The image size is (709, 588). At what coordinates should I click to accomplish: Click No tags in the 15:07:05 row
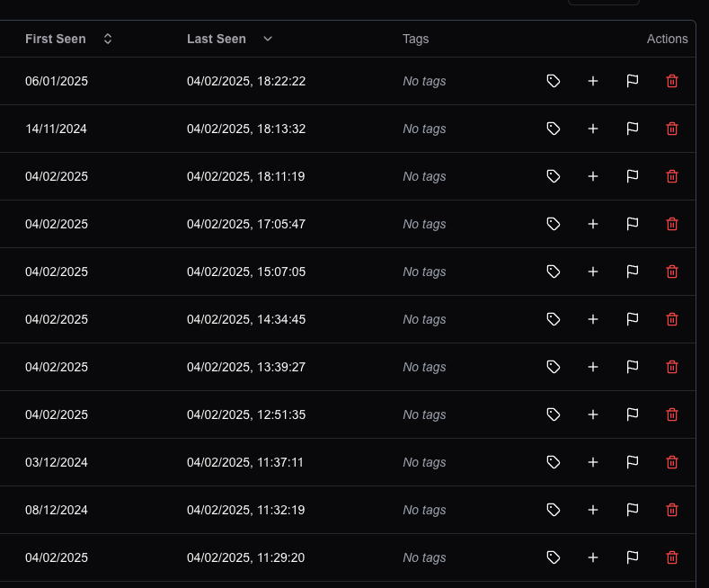point(424,272)
